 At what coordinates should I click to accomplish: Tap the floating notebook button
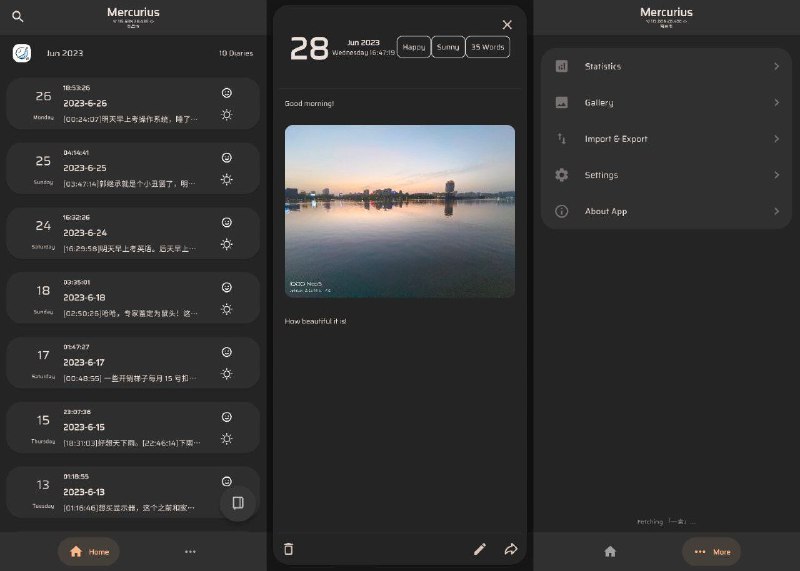[x=238, y=503]
